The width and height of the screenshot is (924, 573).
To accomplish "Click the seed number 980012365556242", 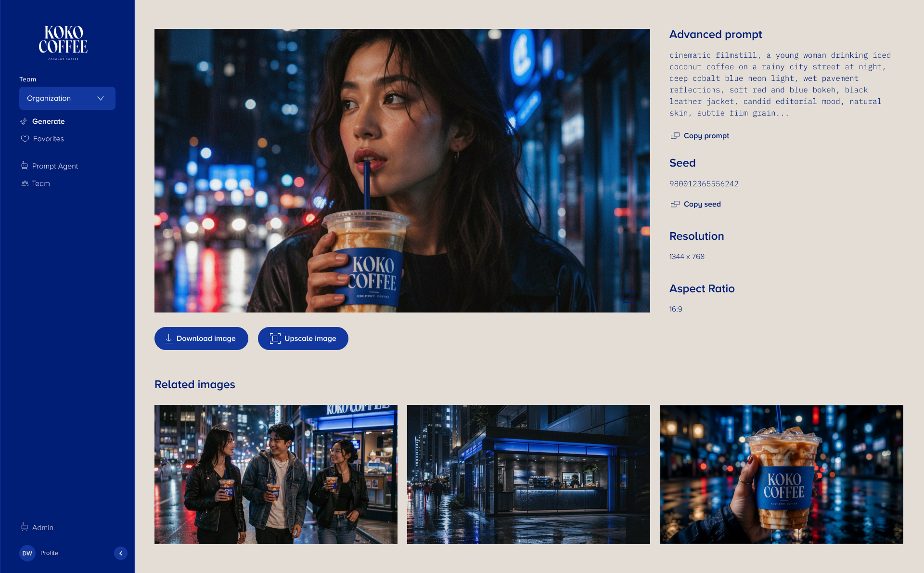I will pyautogui.click(x=704, y=183).
